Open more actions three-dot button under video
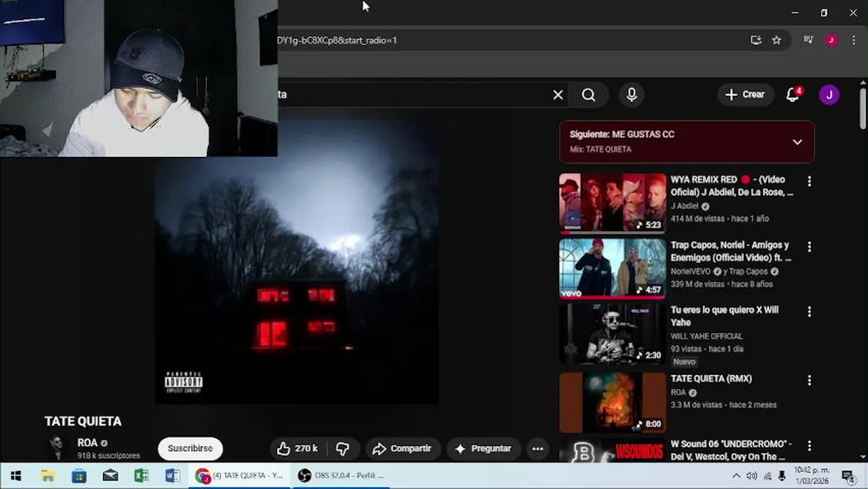The height and width of the screenshot is (489, 868). [537, 448]
